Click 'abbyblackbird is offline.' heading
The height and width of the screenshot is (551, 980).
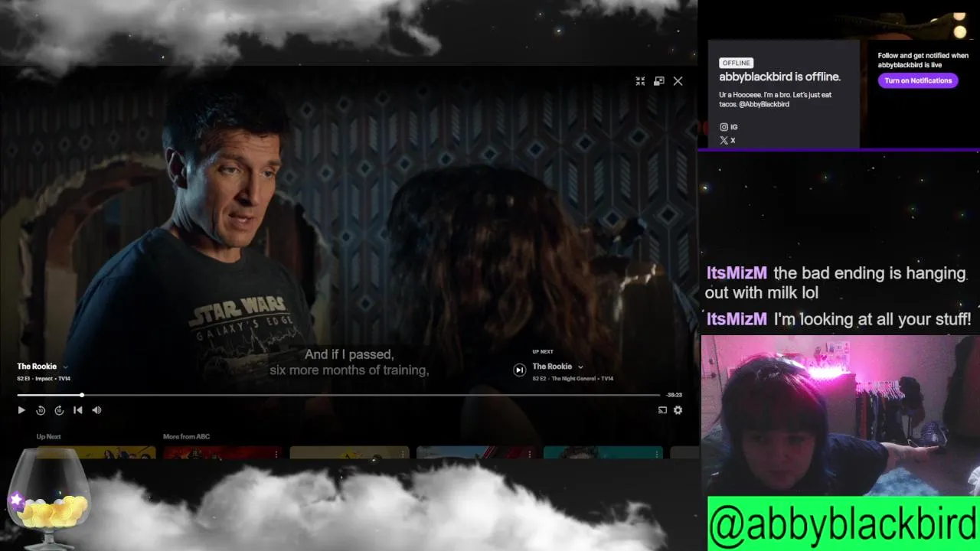pos(779,77)
